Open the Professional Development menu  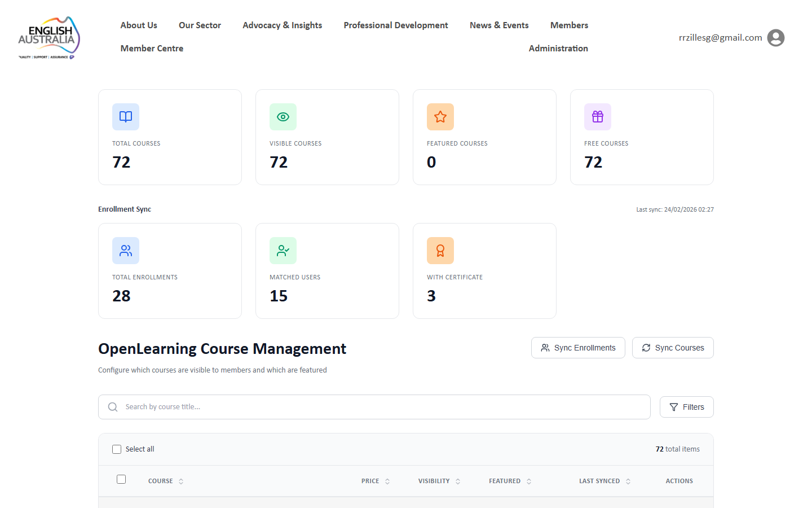pyautogui.click(x=396, y=25)
